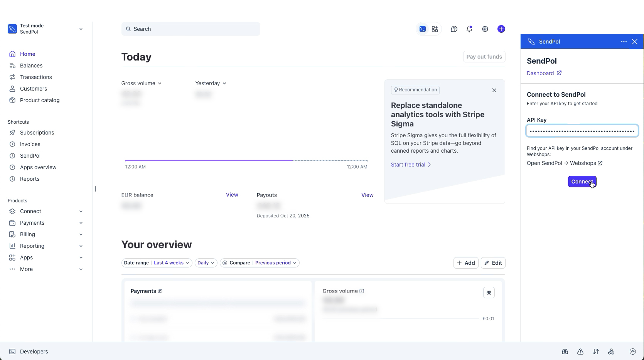
Task: Open the Daily granularity dropdown
Action: pos(206,263)
